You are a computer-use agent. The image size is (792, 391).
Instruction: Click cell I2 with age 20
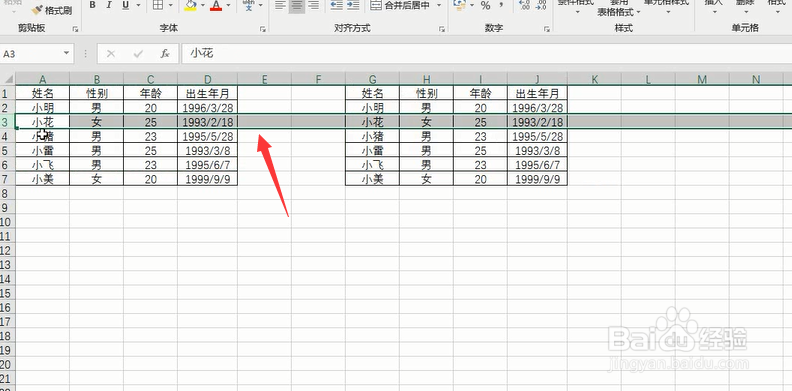pos(480,108)
